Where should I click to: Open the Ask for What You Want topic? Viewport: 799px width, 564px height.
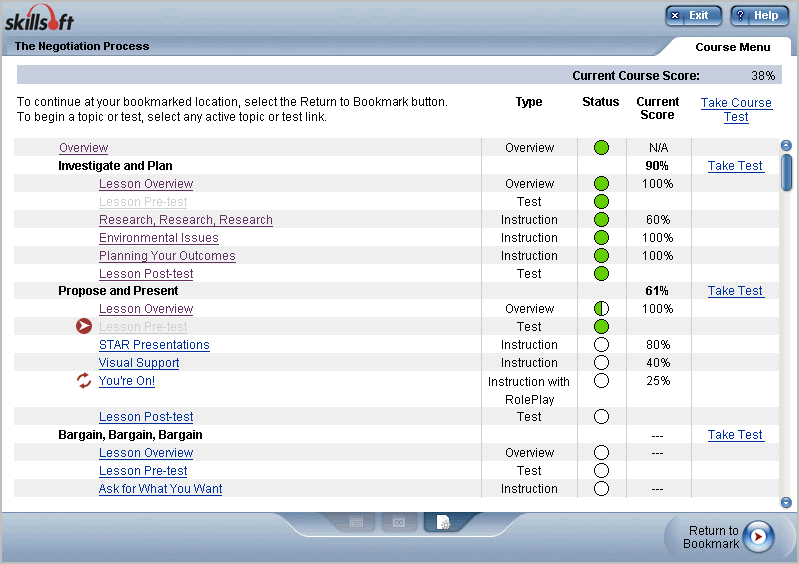coord(161,489)
